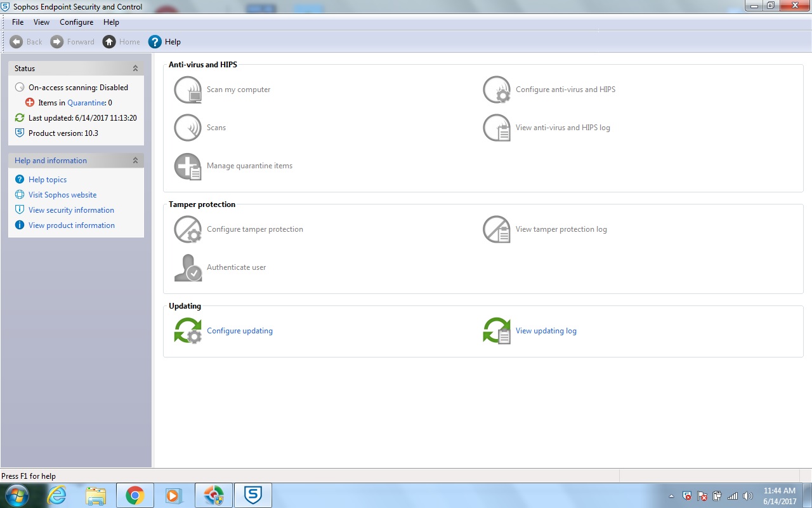Viewport: 812px width, 508px height.
Task: Click the View product information info icon
Action: pyautogui.click(x=20, y=225)
